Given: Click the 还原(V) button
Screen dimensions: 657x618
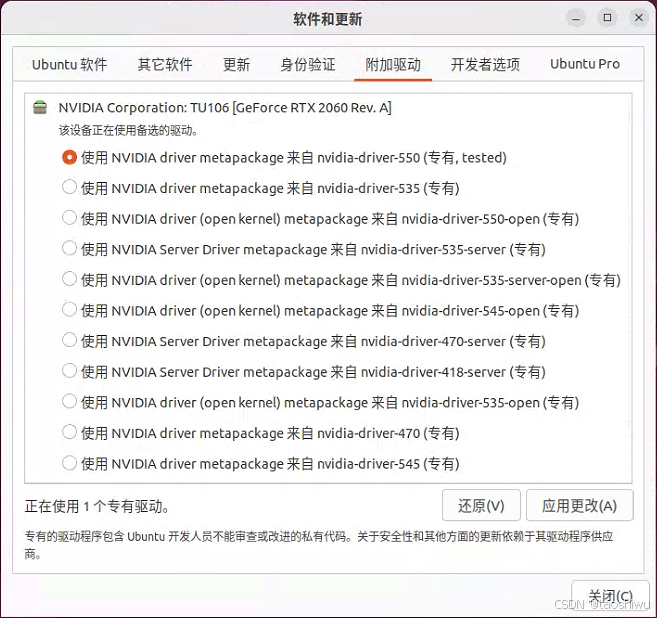Looking at the screenshot, I should (481, 505).
